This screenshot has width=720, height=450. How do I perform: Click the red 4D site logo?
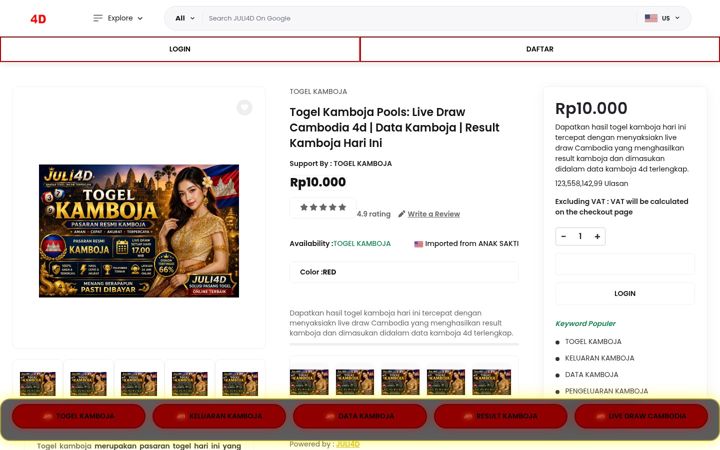coord(38,19)
